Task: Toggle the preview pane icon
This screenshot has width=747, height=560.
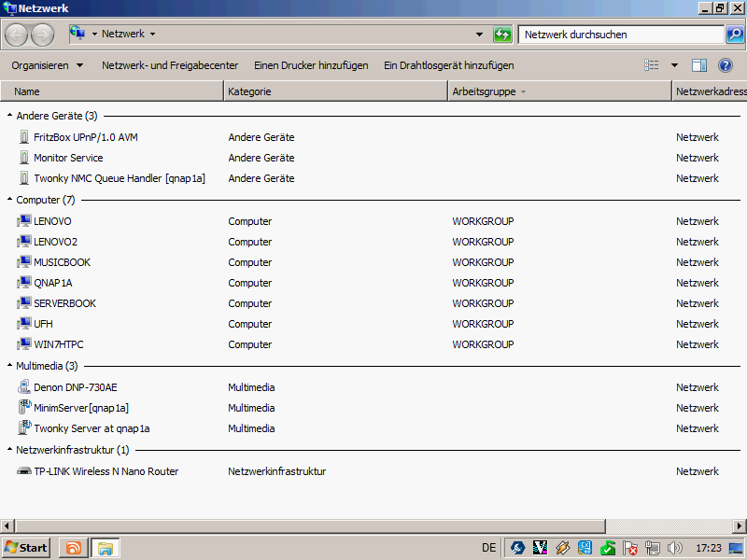Action: click(x=698, y=65)
